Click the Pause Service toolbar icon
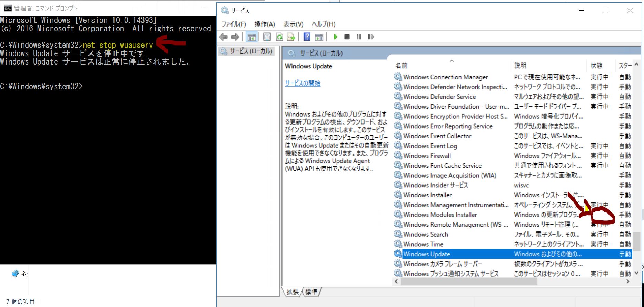644x307 pixels. [359, 37]
